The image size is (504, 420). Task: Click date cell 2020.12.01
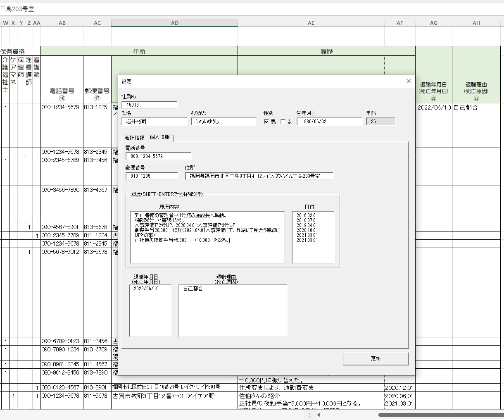(399, 388)
